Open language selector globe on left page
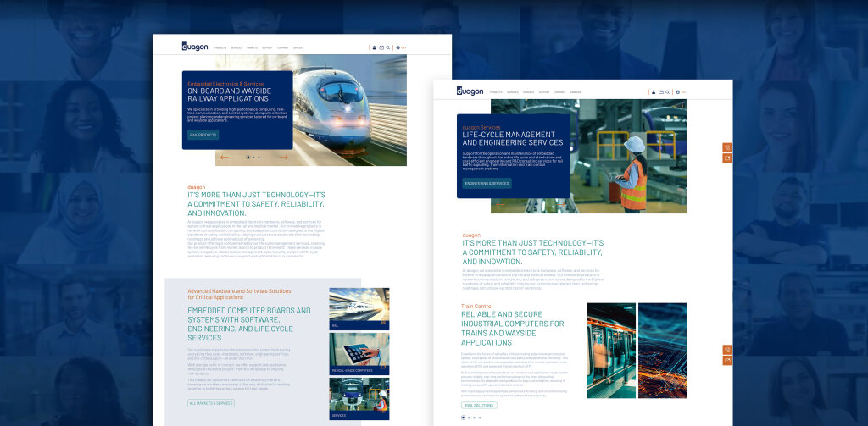The width and height of the screenshot is (868, 426). pyautogui.click(x=398, y=47)
